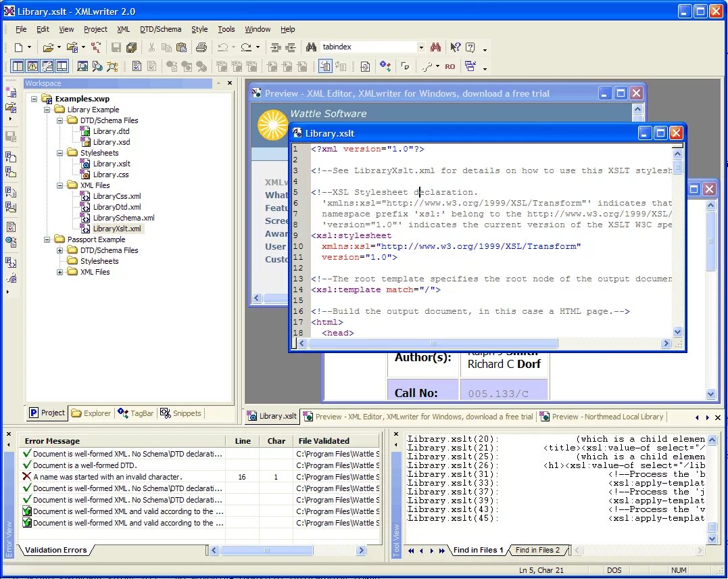Open the New file dropdown arrow
The image size is (728, 579).
pyautogui.click(x=29, y=47)
